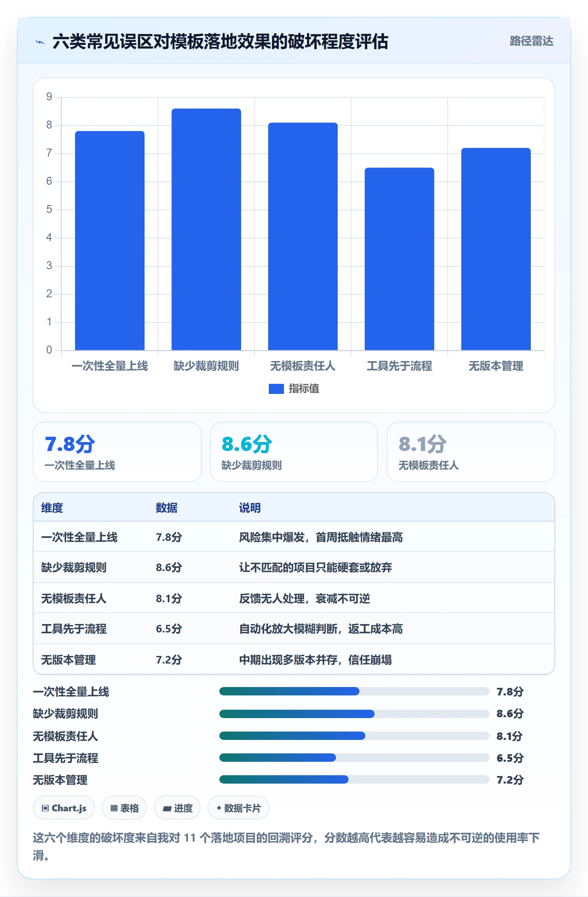Click the 缺少裁剪规则 progress bar
Screen dimensions: 588x897
point(354,713)
